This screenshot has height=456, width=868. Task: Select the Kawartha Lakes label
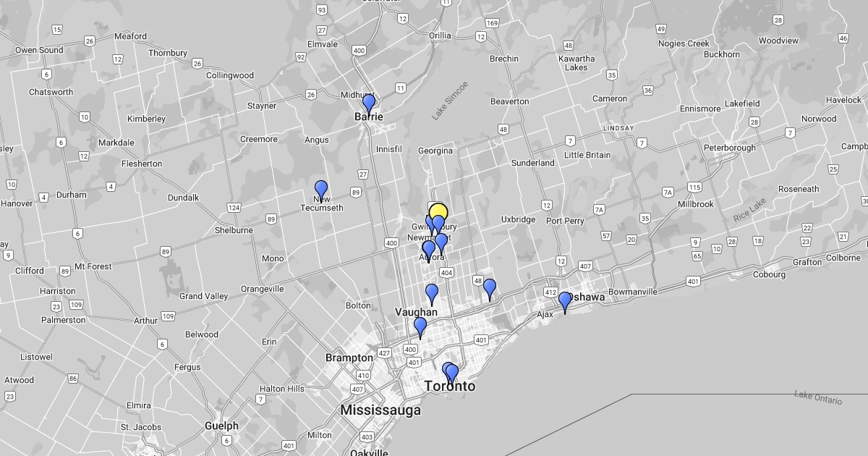[x=576, y=63]
